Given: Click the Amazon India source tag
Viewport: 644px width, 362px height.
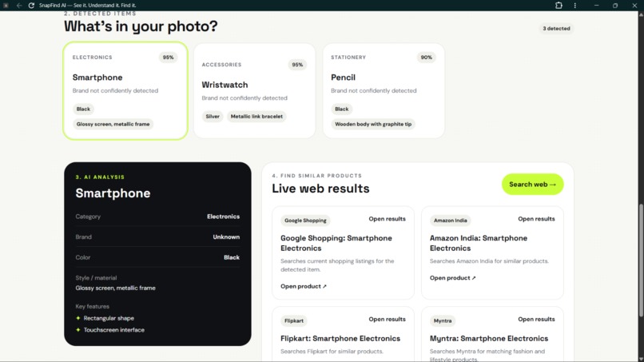Looking at the screenshot, I should coord(450,221).
